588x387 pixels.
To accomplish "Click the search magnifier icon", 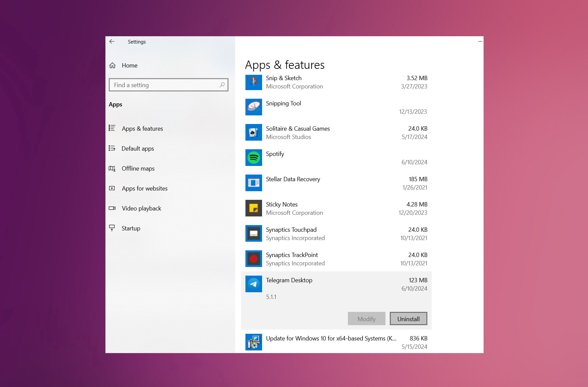I will point(222,85).
